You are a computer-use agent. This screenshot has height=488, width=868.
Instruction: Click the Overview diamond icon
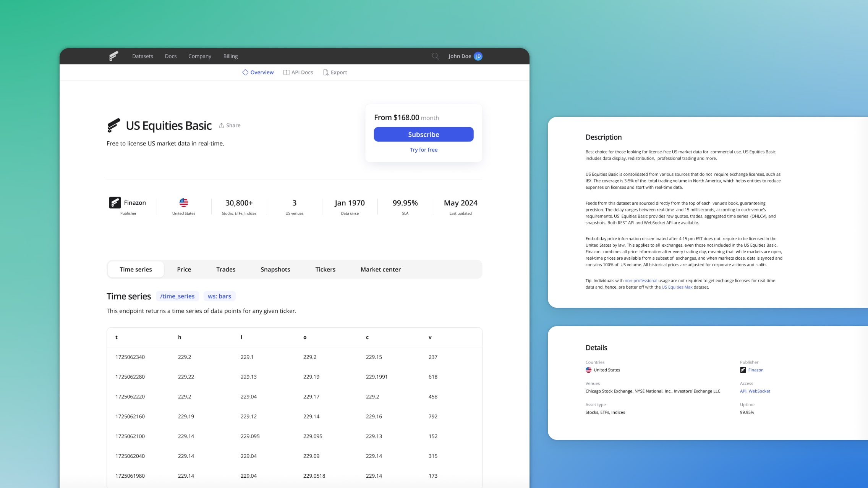[245, 72]
